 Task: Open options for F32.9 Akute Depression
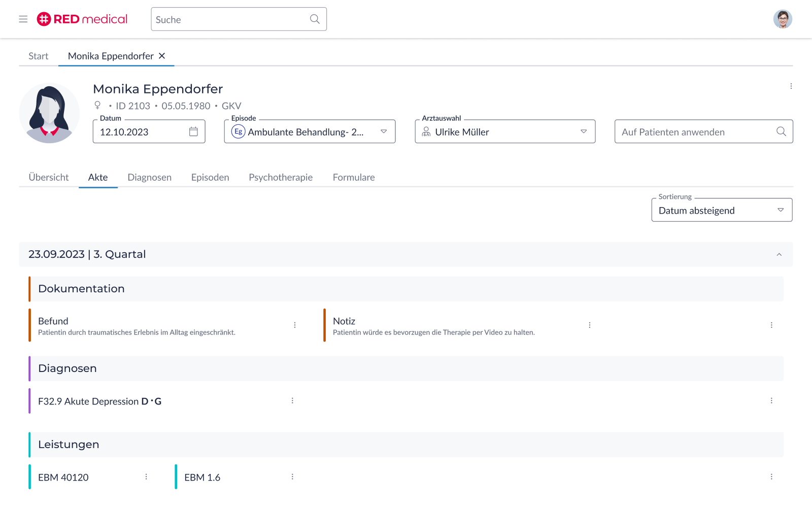point(292,401)
